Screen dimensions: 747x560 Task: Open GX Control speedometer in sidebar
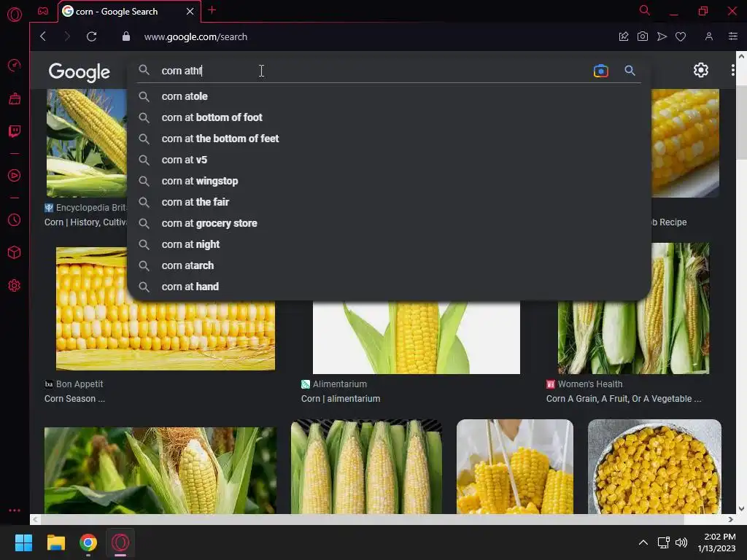15,65
